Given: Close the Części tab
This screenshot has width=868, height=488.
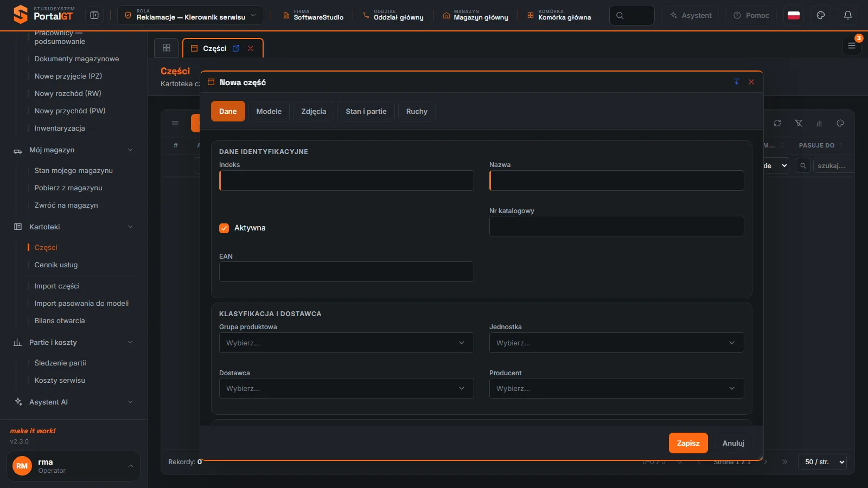Looking at the screenshot, I should tap(251, 48).
